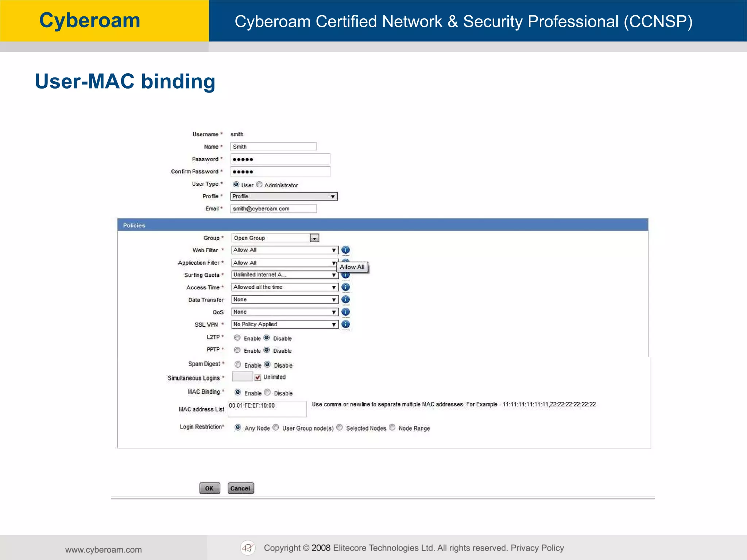Choose Administrator user type
The height and width of the screenshot is (560, 747).
(259, 184)
